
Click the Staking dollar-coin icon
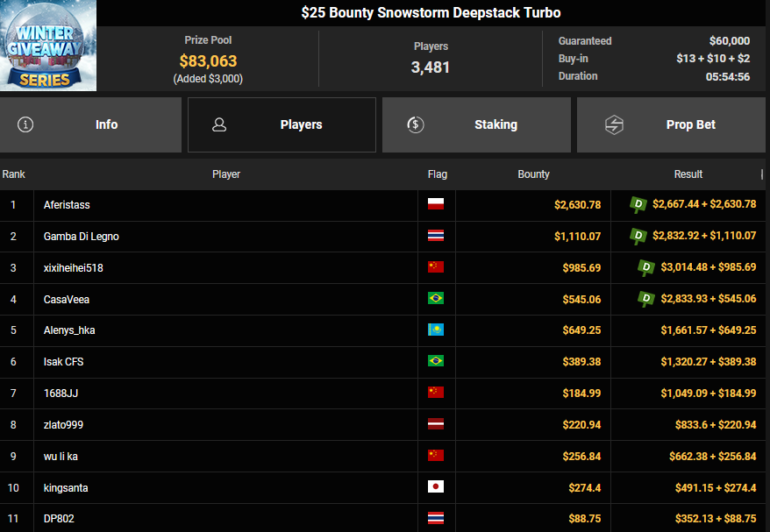click(x=417, y=124)
